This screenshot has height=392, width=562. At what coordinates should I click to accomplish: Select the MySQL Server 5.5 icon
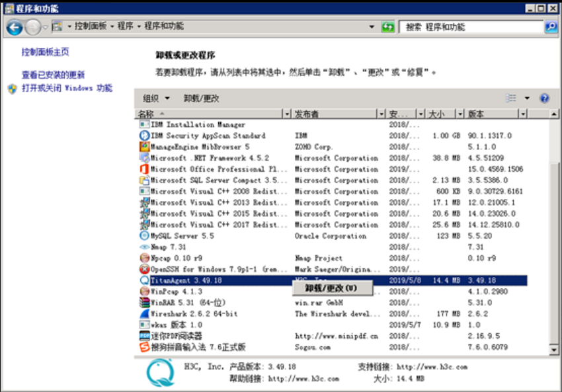[x=144, y=236]
